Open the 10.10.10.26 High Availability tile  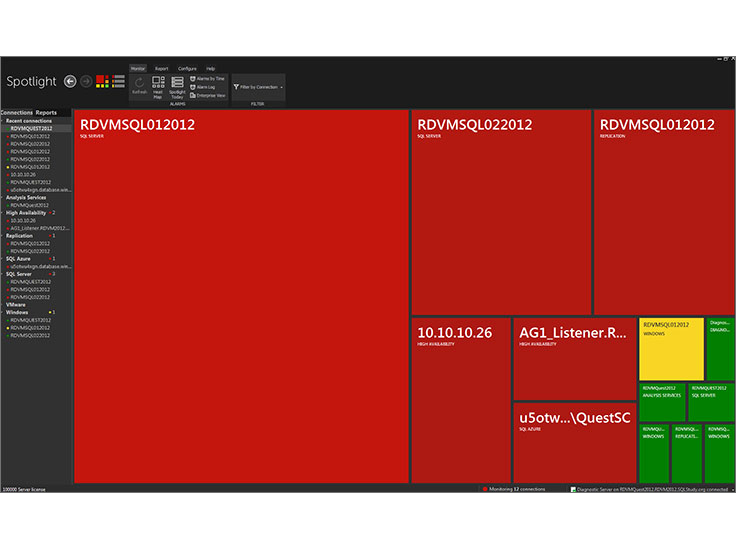point(461,400)
